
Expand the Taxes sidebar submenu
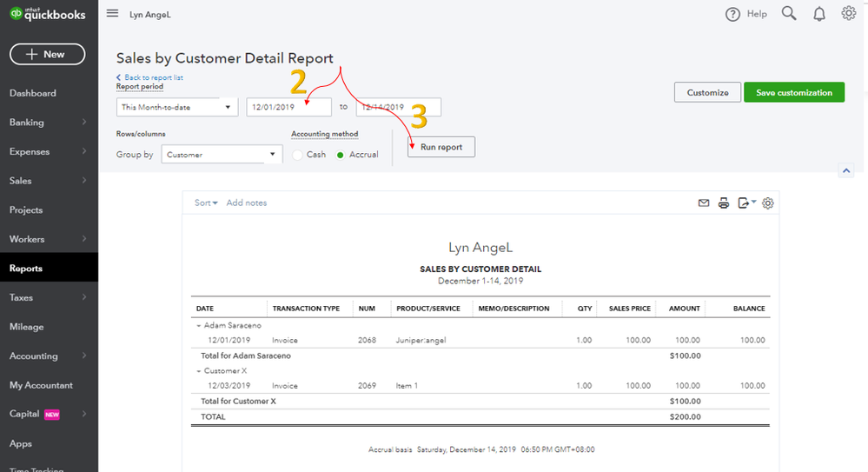(84, 297)
